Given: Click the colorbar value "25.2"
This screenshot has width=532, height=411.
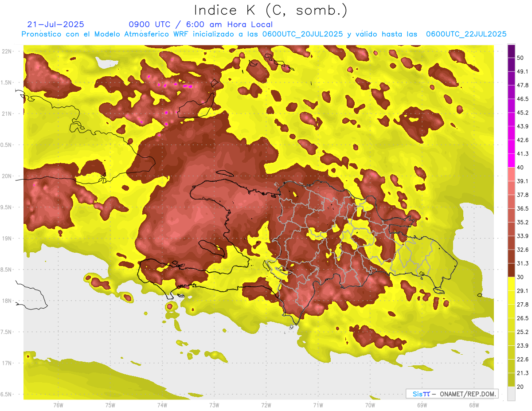Looking at the screenshot, I should (523, 332).
